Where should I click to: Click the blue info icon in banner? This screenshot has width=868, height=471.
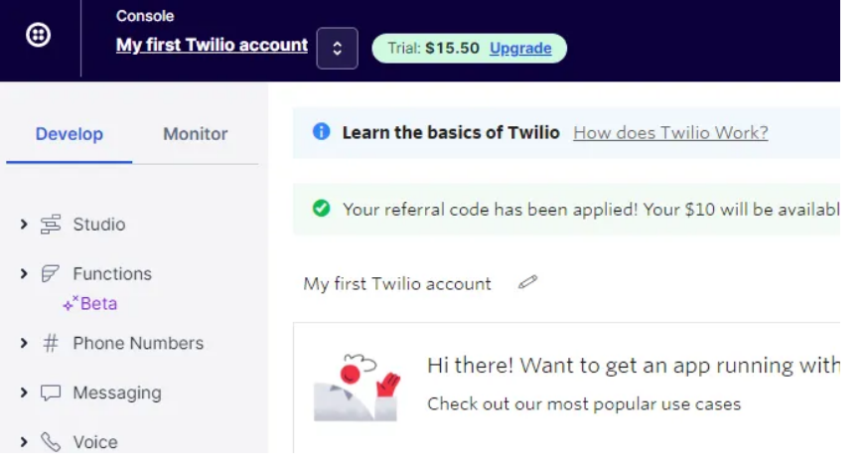321,132
